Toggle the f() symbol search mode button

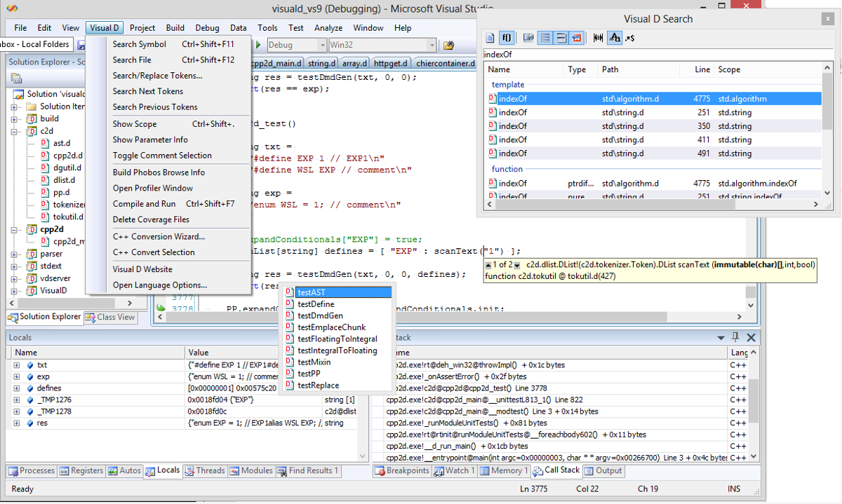(x=507, y=37)
